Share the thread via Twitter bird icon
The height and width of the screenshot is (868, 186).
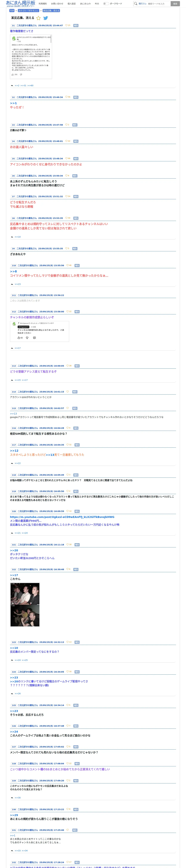pos(46,18)
